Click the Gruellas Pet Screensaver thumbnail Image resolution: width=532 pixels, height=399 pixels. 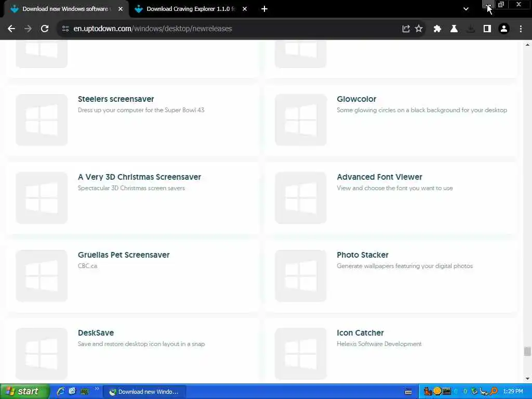pos(42,276)
